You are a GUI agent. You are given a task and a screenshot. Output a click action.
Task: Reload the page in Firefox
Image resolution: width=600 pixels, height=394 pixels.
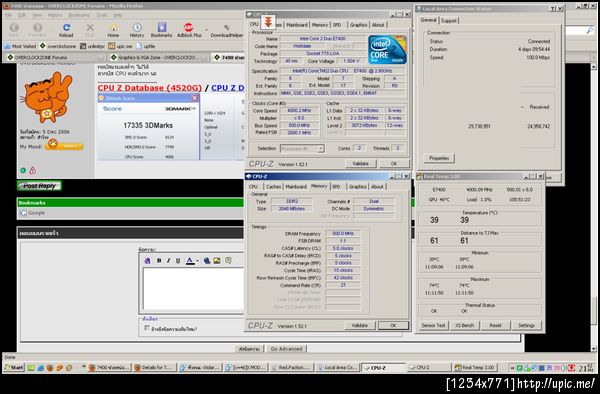[x=66, y=30]
